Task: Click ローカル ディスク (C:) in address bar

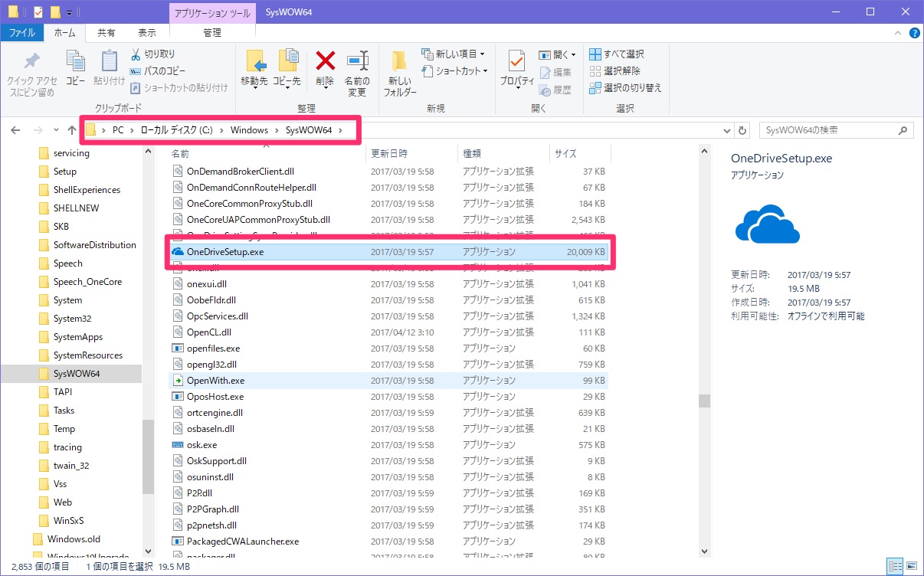Action: tap(176, 130)
